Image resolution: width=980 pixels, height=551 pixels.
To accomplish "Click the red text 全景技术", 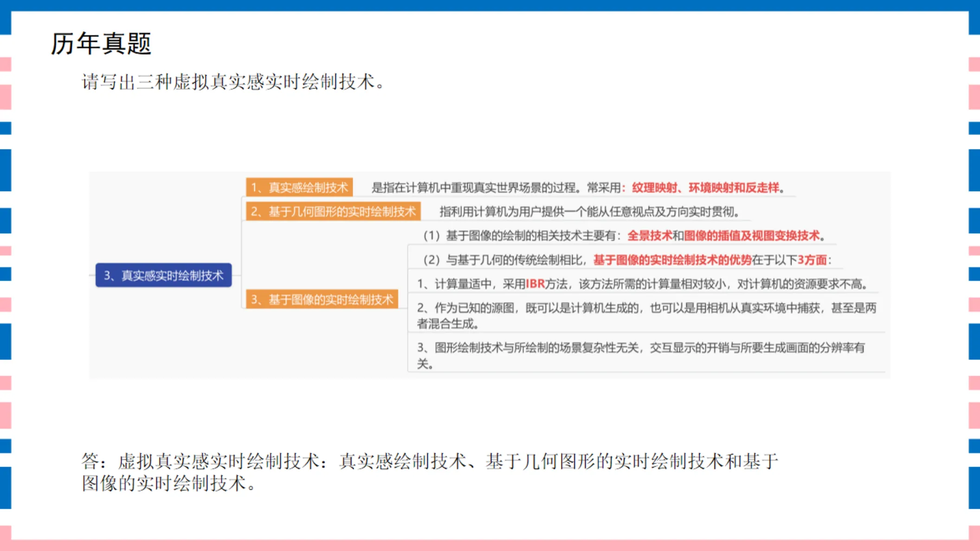I will point(650,236).
